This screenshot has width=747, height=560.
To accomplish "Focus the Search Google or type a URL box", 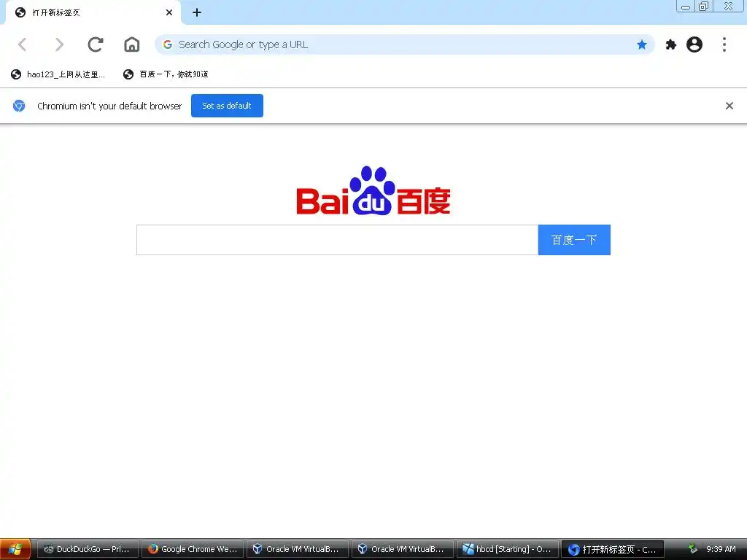I will [x=404, y=44].
